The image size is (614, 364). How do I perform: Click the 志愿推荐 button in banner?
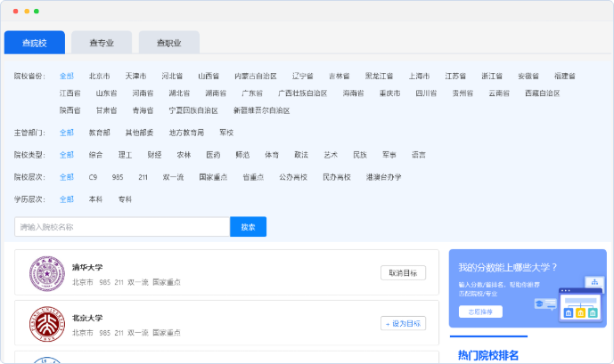(x=480, y=311)
